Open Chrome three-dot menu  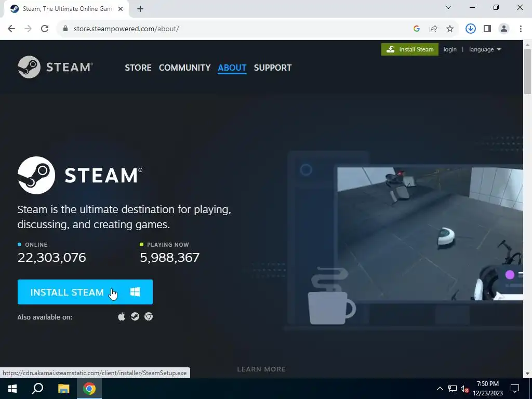click(x=521, y=29)
